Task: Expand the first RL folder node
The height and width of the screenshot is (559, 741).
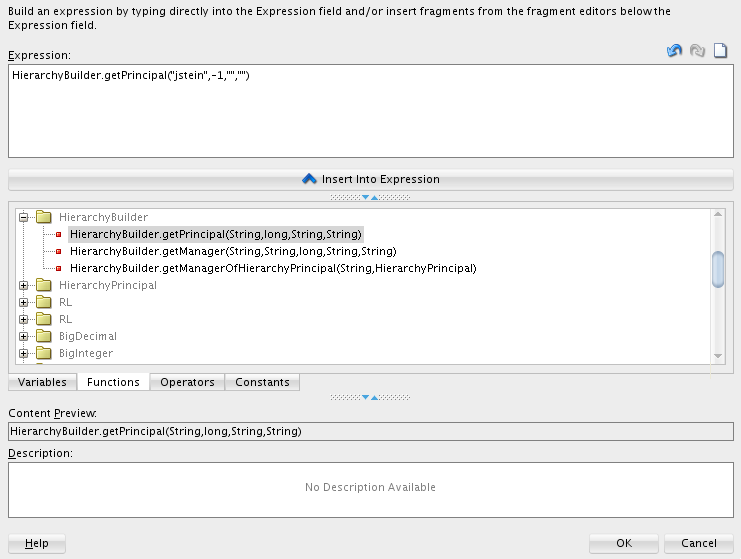Action: pyautogui.click(x=24, y=302)
